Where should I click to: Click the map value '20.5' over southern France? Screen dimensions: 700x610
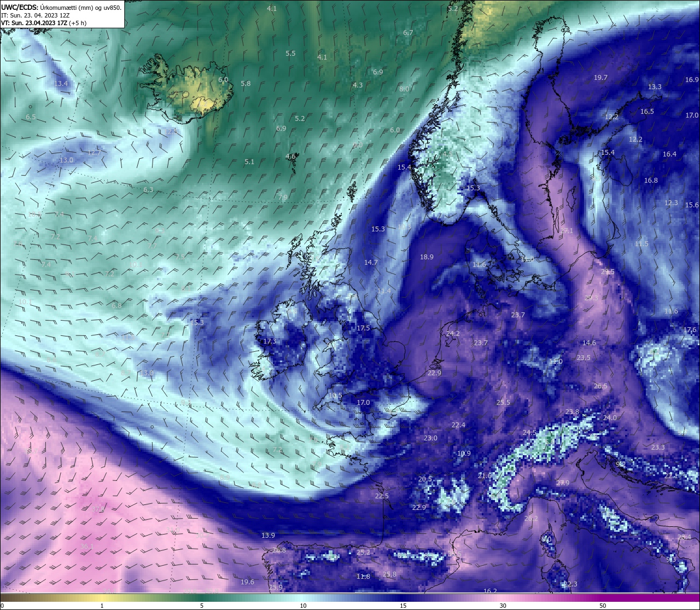tap(425, 479)
